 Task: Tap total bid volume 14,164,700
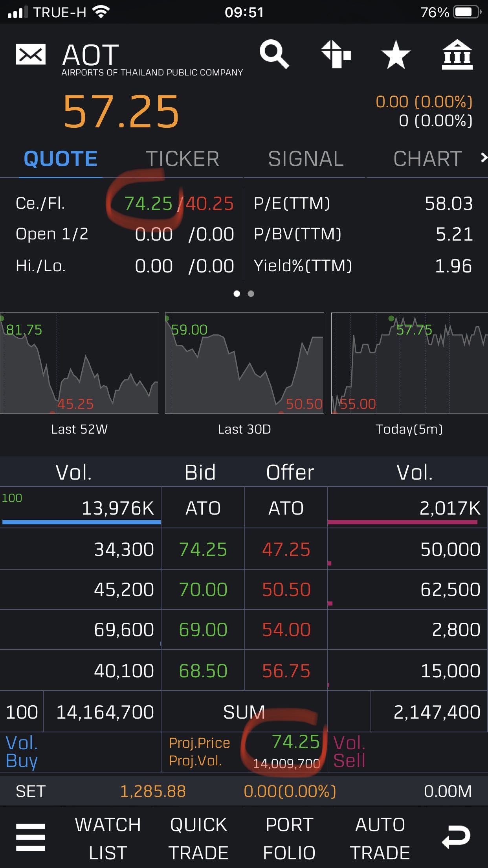pos(105,712)
